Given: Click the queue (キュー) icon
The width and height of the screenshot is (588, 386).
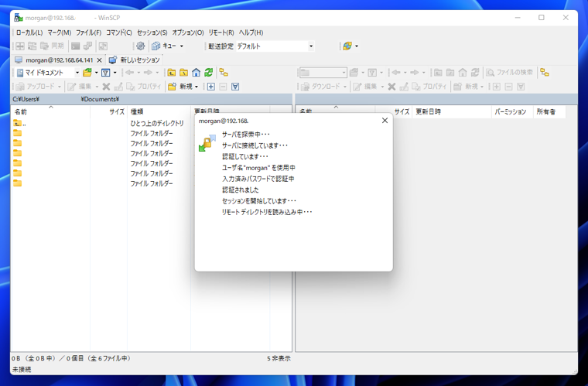Looking at the screenshot, I should pos(156,46).
